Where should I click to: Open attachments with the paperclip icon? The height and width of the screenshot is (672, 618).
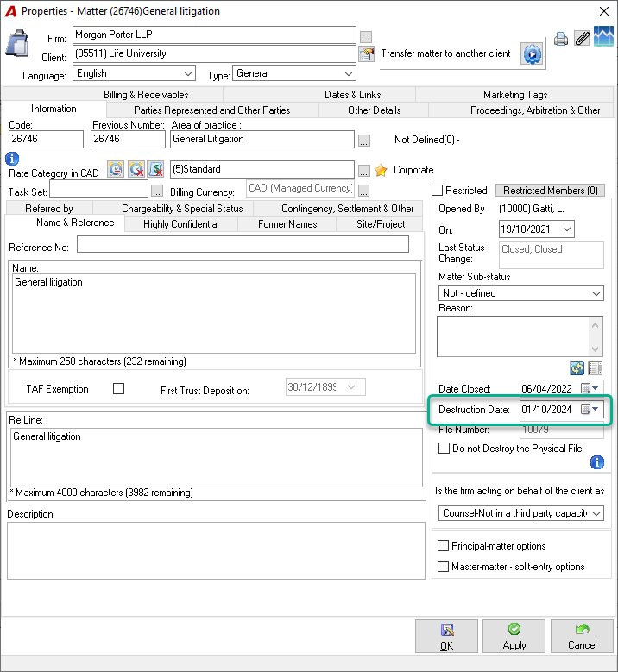tap(582, 38)
